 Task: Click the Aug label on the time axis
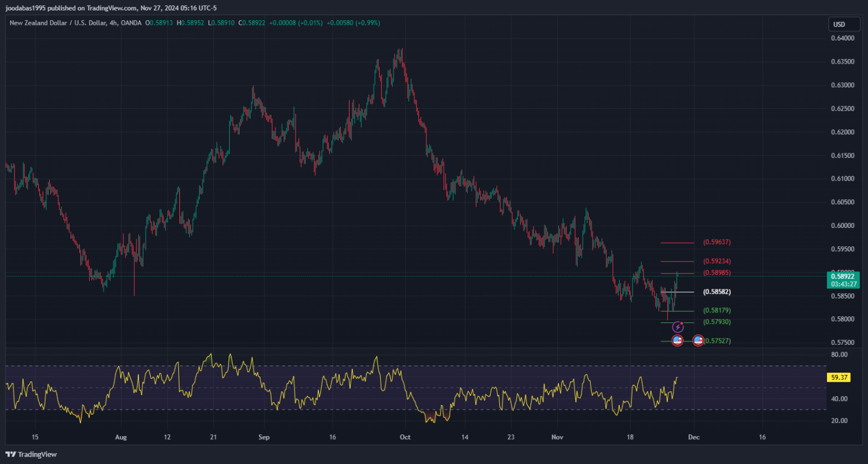click(120, 437)
